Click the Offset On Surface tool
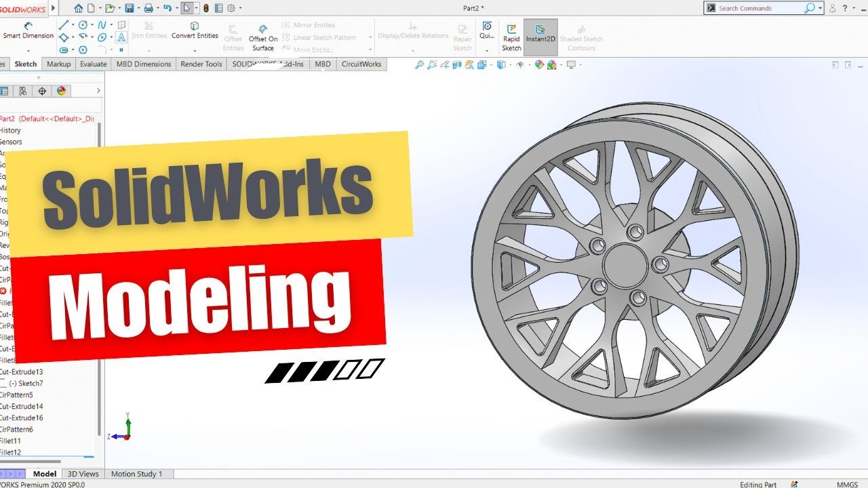Screen dimensions: 868x488 263,38
